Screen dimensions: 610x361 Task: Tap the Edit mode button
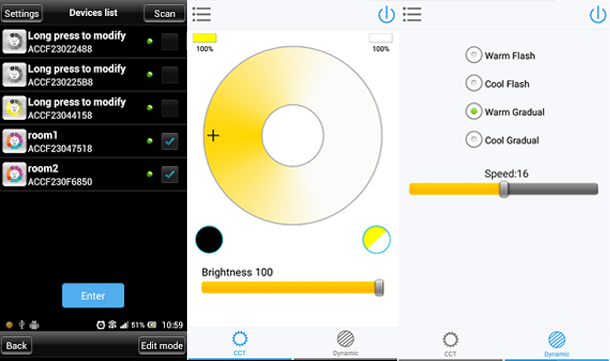(162, 345)
